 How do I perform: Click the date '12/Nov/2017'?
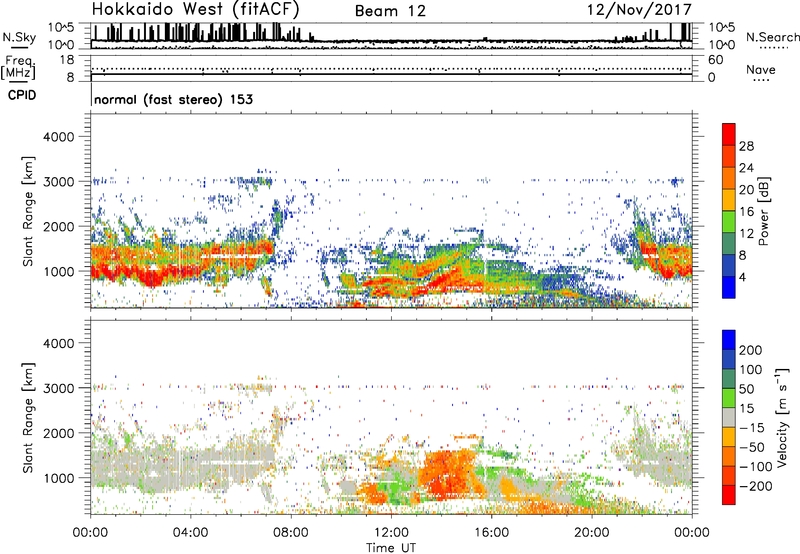point(639,9)
